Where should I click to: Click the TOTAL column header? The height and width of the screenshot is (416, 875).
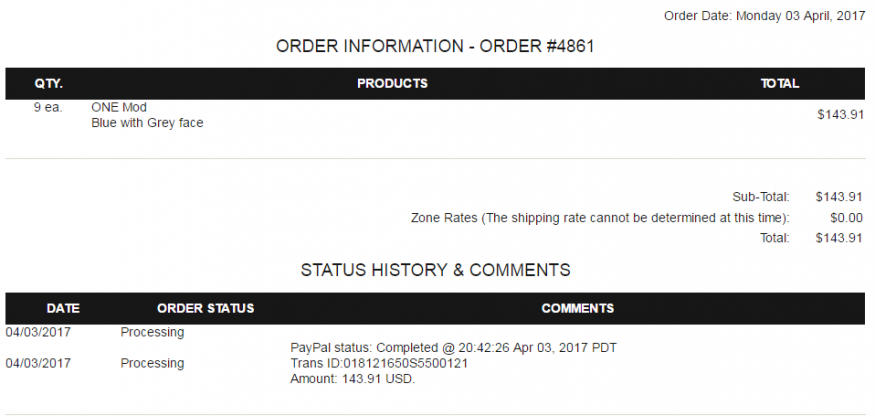coord(779,84)
